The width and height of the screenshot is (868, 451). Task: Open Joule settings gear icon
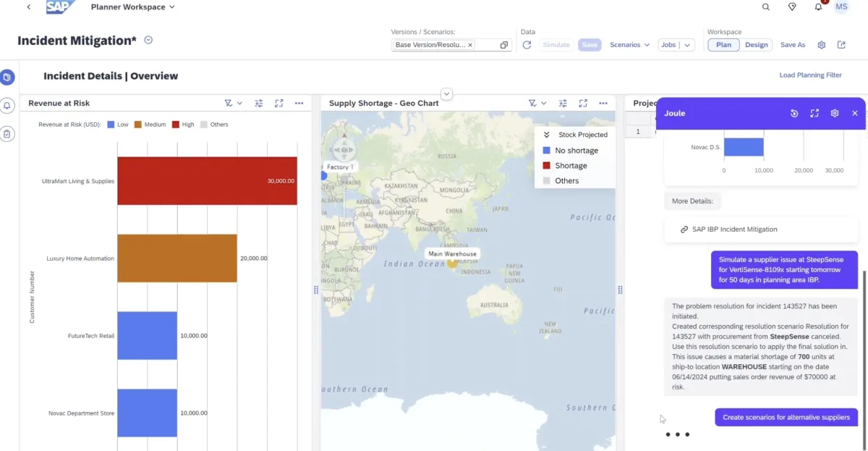(835, 113)
